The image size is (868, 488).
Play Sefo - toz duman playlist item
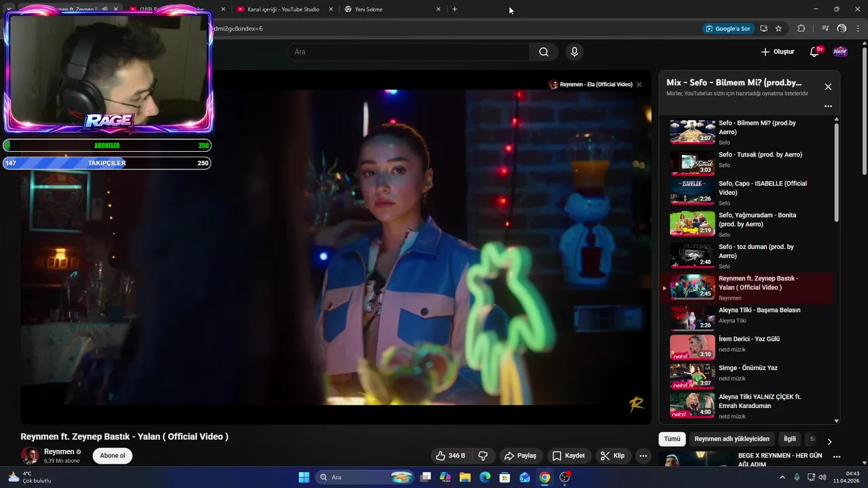[746, 256]
